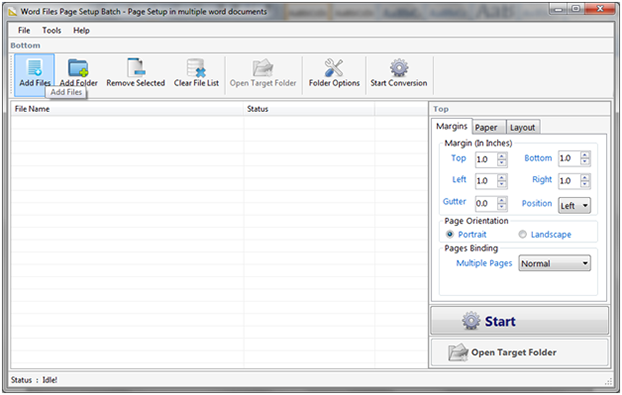Increase the Right margin with up arrow

coord(585,178)
